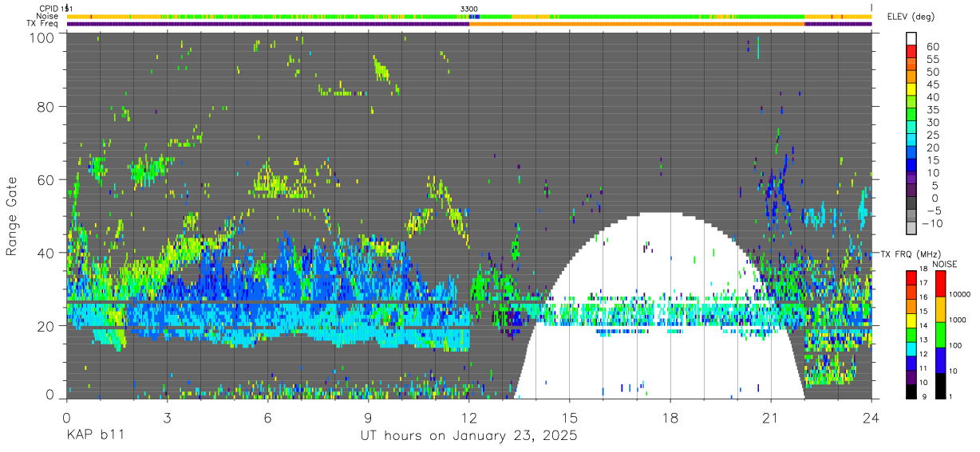
Task: Click the red 60 degree elevation swatch
Action: point(911,52)
